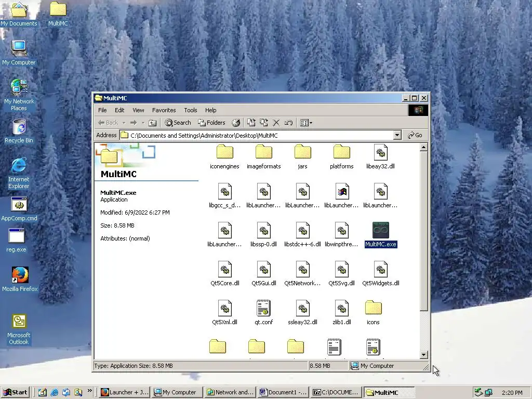This screenshot has width=532, height=399.
Task: Expand the Address bar dropdown arrow
Action: pyautogui.click(x=397, y=135)
